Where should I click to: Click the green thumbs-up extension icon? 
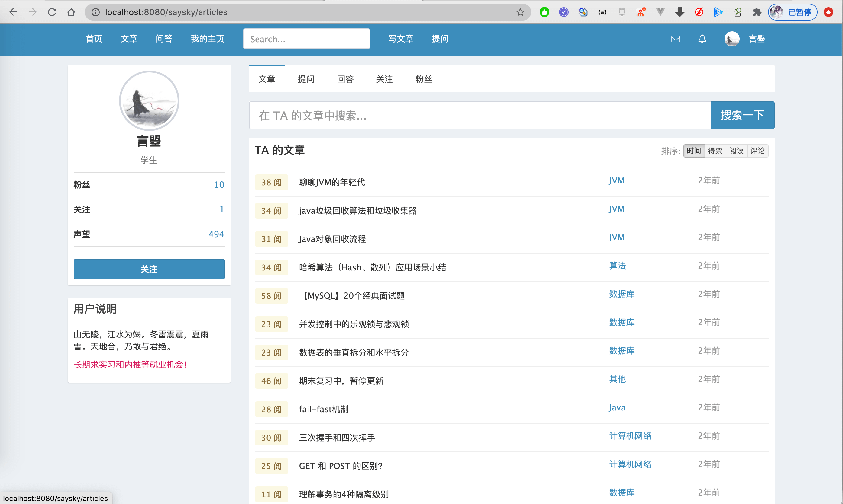(544, 12)
